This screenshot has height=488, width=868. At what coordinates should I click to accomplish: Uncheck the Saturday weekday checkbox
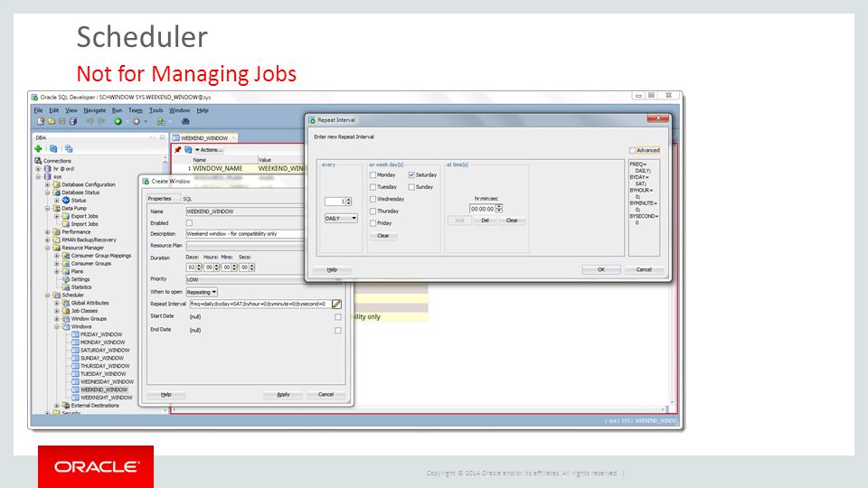[411, 174]
